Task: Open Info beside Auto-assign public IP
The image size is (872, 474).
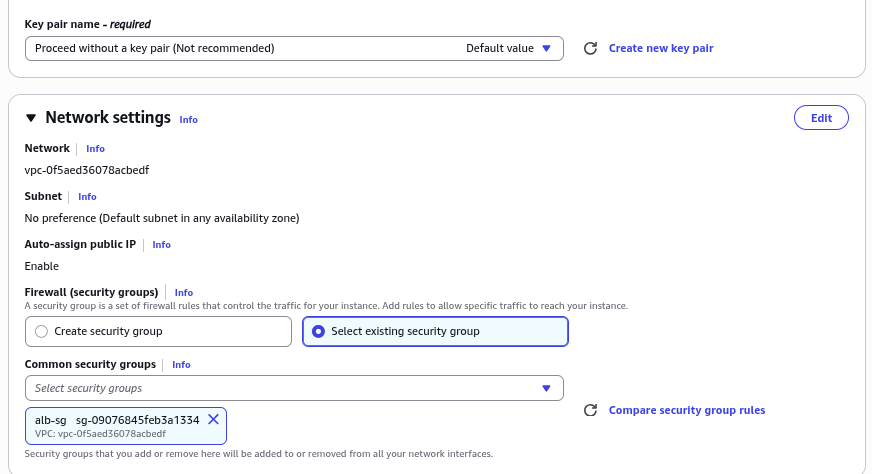Action: pos(161,244)
